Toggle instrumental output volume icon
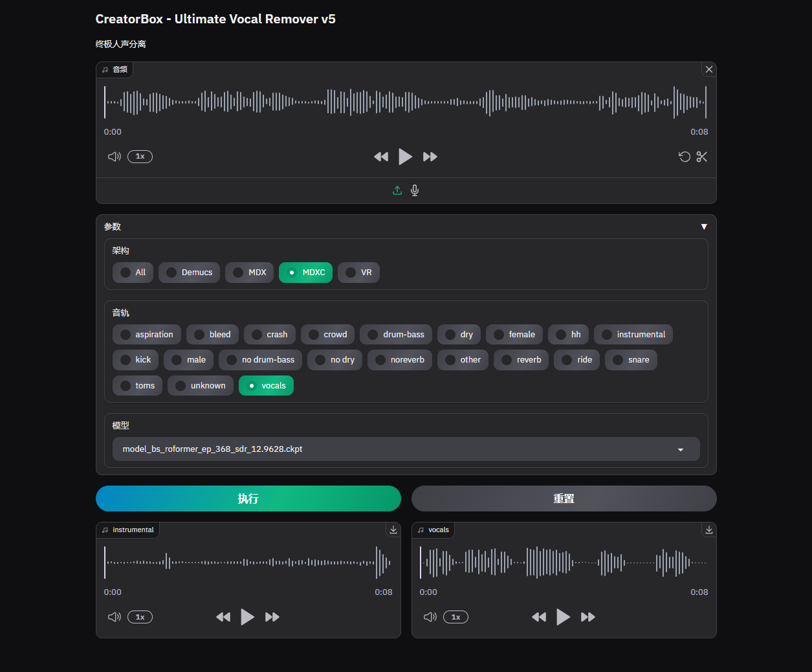The height and width of the screenshot is (672, 812). (x=115, y=617)
